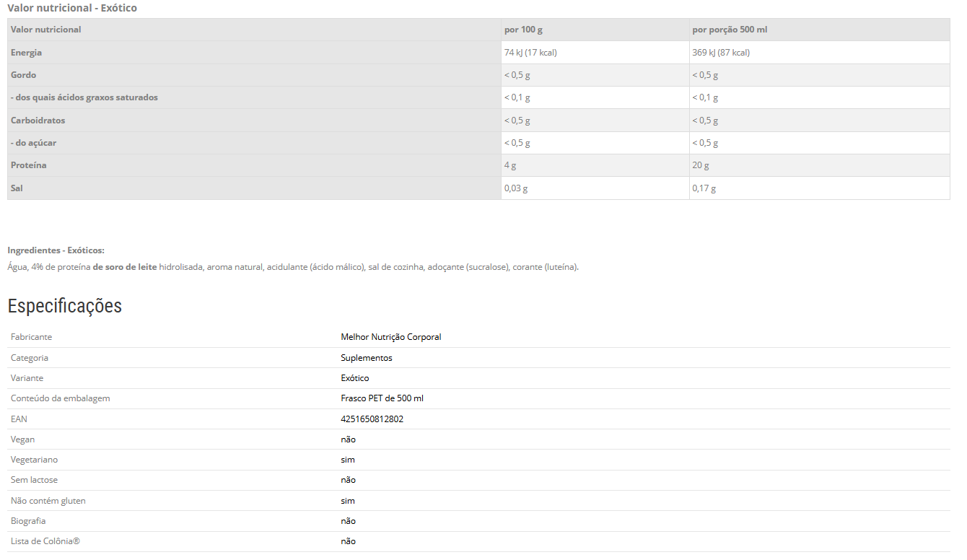Select the Gordo row label

coord(24,75)
